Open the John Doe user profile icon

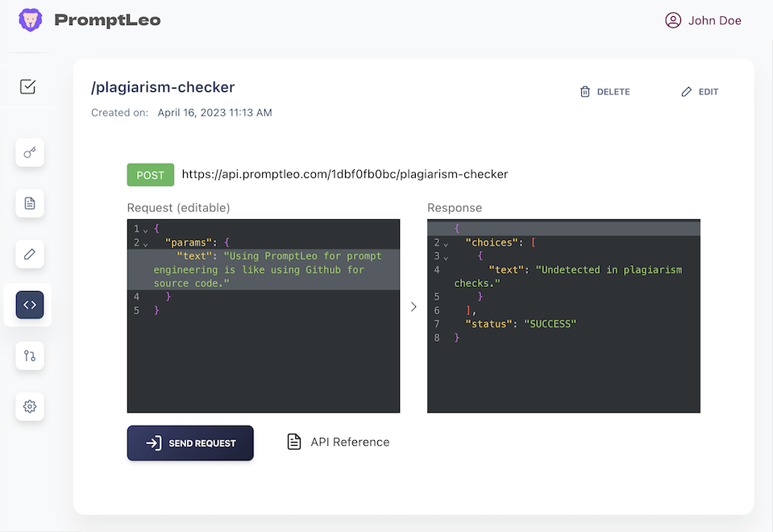673,20
